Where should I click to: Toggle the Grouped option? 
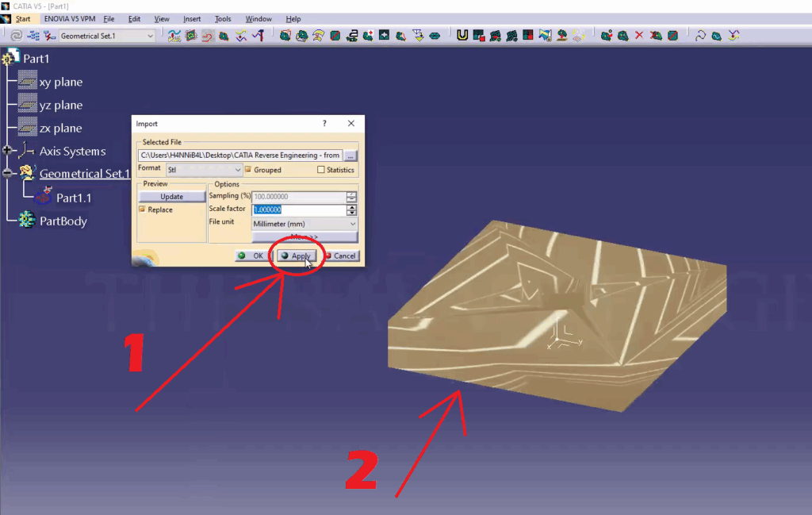coord(248,170)
